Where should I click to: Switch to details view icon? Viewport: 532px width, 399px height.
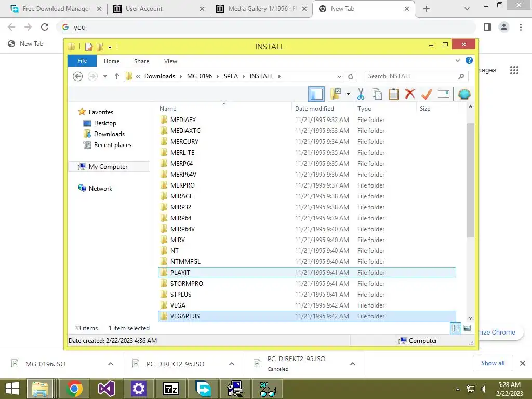[x=455, y=328]
